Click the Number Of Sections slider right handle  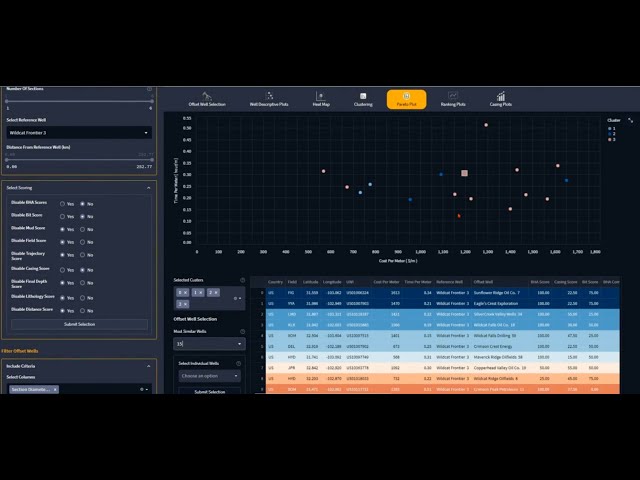152,101
